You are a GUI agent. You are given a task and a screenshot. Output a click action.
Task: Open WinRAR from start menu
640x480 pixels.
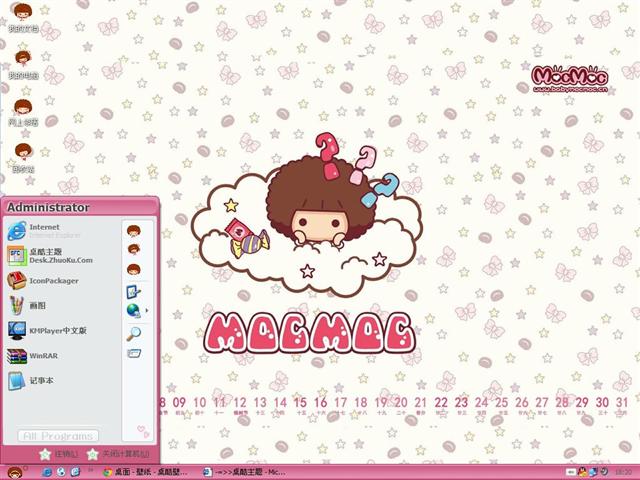coord(33,356)
